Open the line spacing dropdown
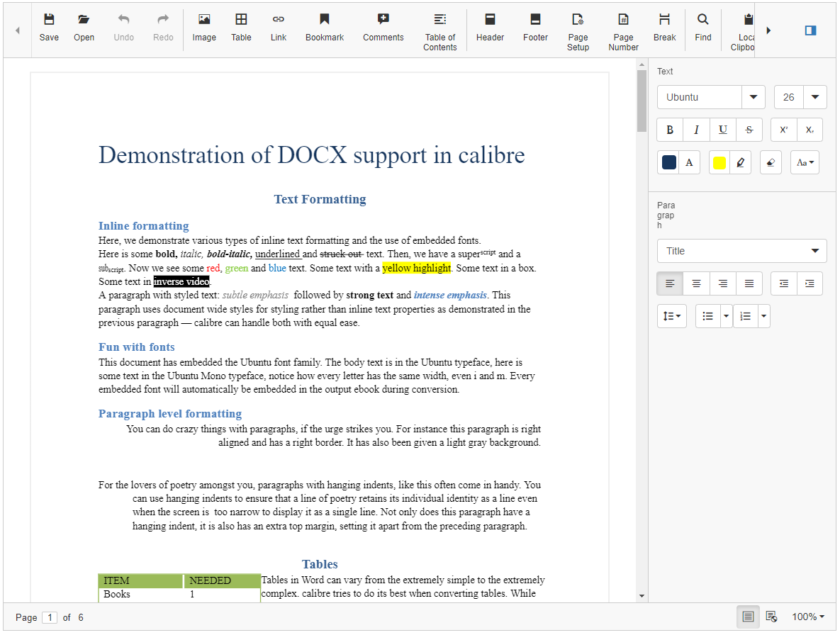Screen dimensions: 840x635 click(x=672, y=316)
